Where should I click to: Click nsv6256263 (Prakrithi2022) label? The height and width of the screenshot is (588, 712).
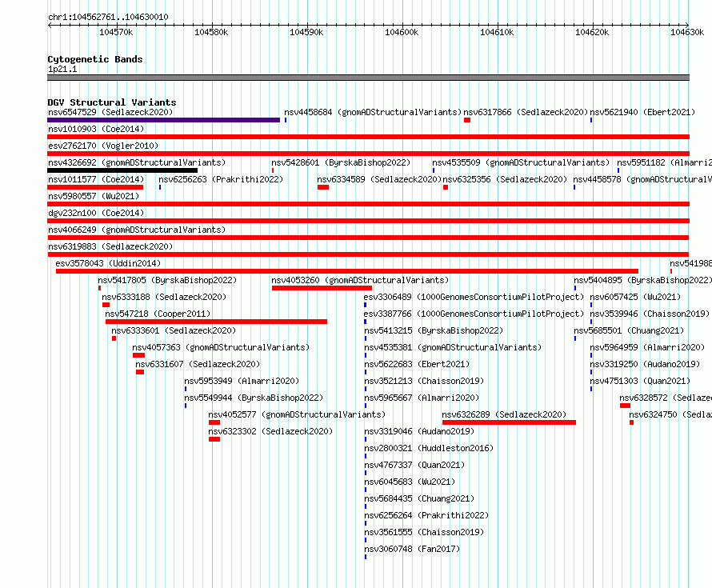point(221,179)
